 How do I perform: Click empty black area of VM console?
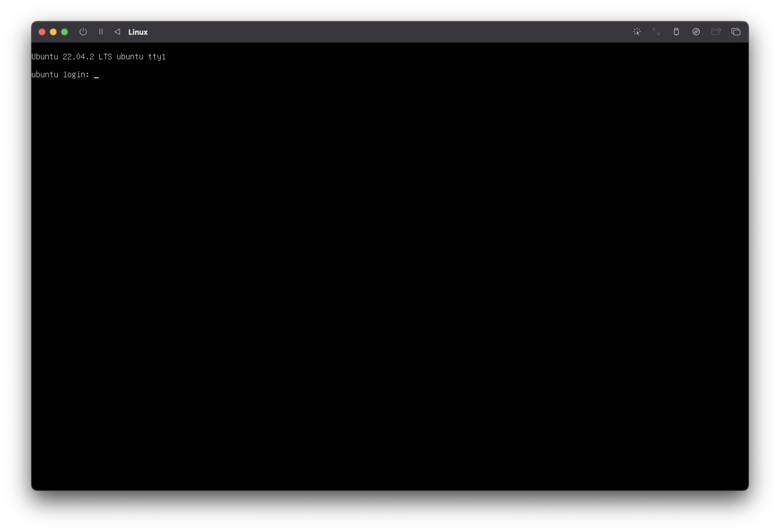[x=389, y=268]
